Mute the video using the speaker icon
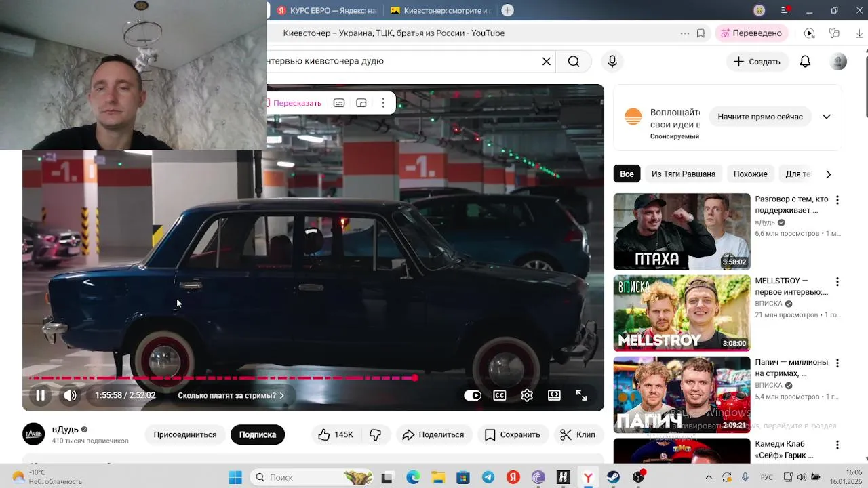 tap(70, 395)
